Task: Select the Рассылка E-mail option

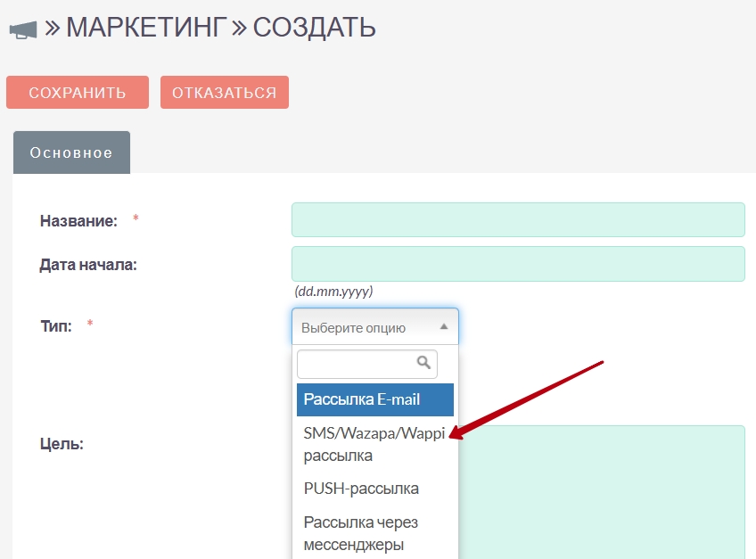Action: click(374, 399)
